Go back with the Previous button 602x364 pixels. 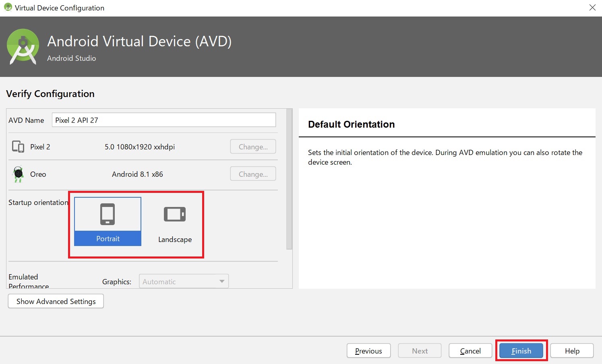[x=368, y=351]
